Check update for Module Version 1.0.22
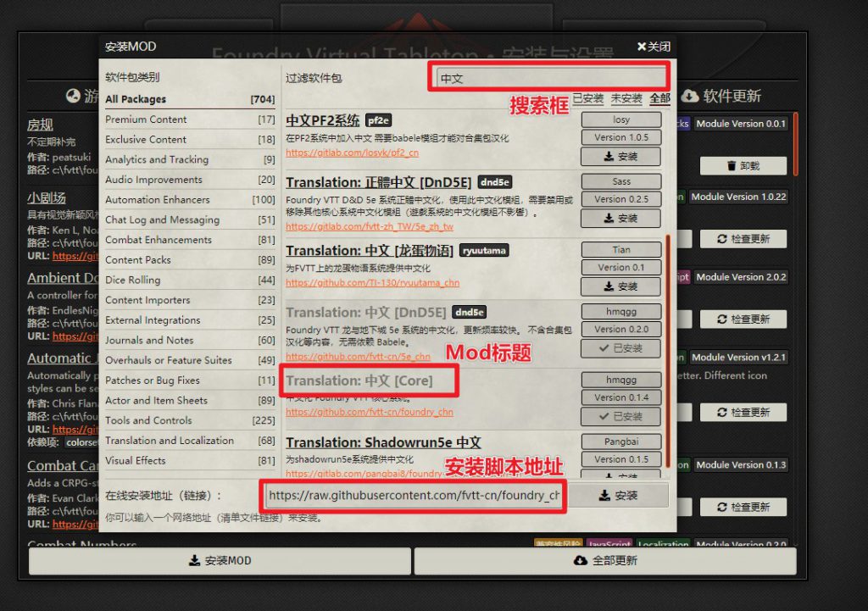868x611 pixels. coord(743,238)
